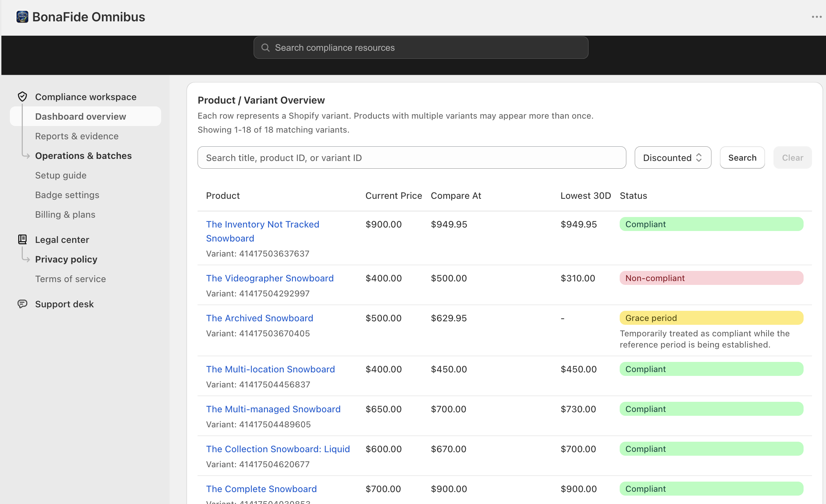Click Compliant badge for Collection Snowboard: Liquid
This screenshot has width=826, height=504.
click(x=711, y=449)
